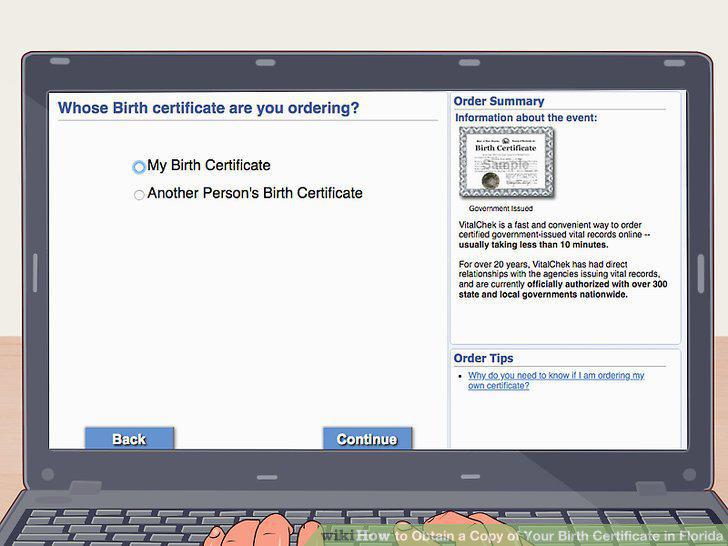The height and width of the screenshot is (546, 728).
Task: Click 'usually taking less than 10 minutes.' text
Action: 533,245
